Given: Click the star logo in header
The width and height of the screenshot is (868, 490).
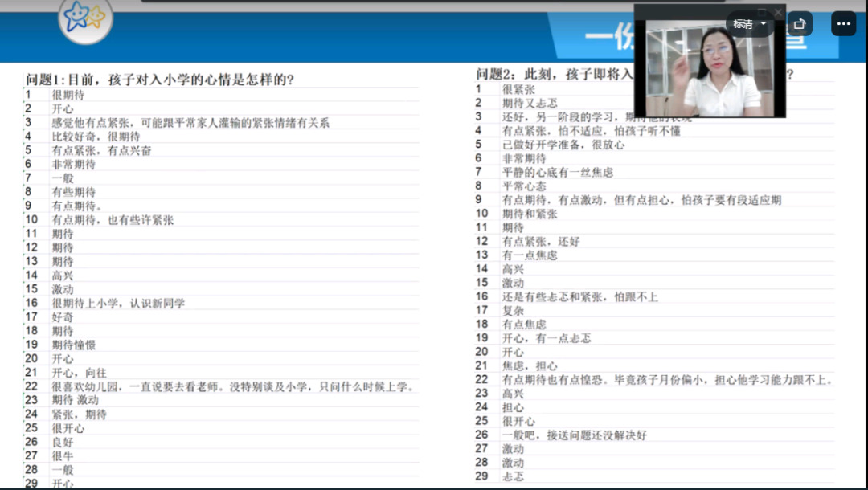Looking at the screenshot, I should [x=85, y=19].
